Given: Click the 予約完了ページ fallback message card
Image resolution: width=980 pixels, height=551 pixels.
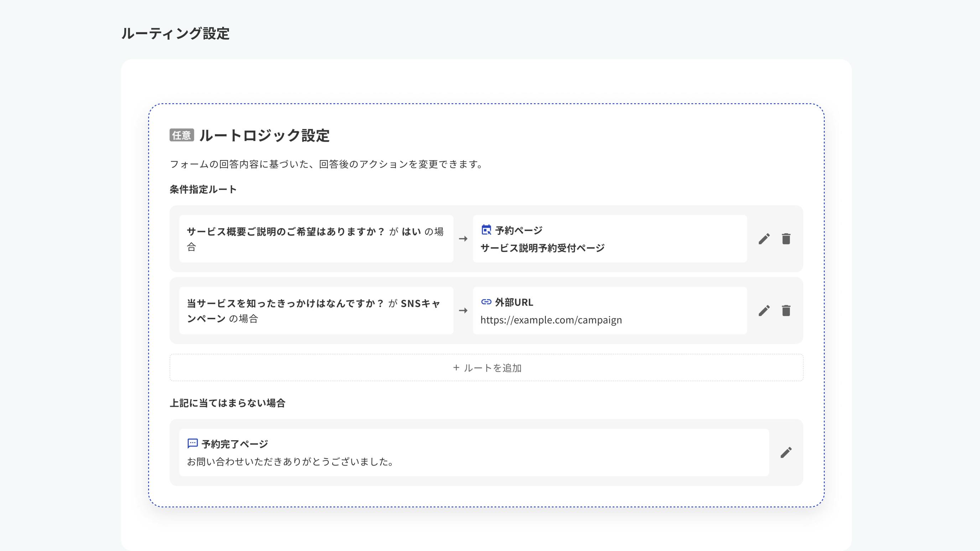Looking at the screenshot, I should 474,452.
